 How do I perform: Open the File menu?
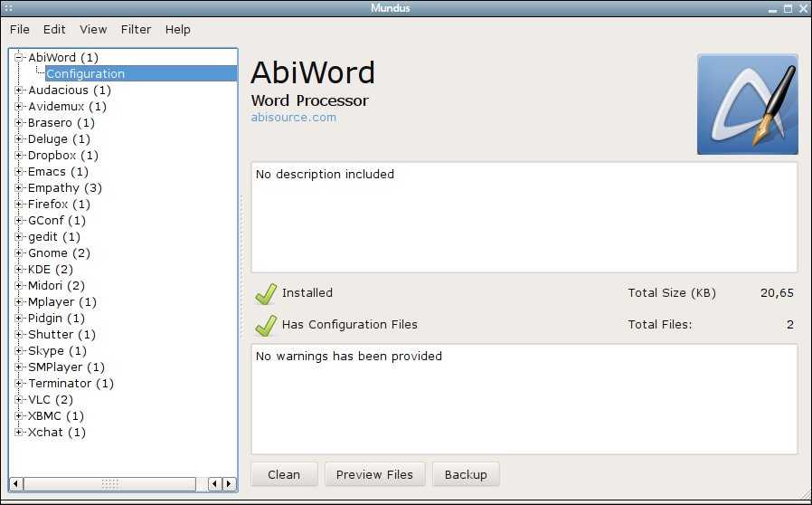(x=20, y=30)
